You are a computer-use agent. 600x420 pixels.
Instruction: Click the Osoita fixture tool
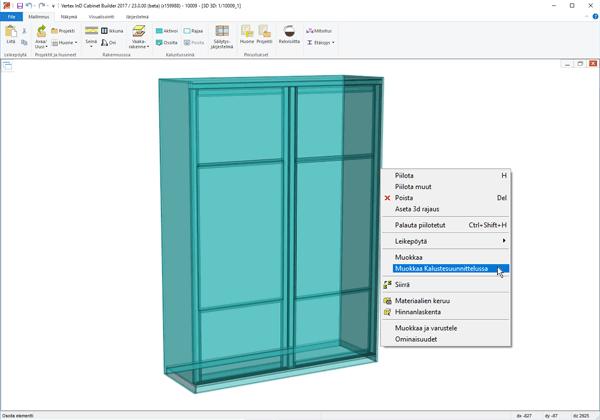click(167, 43)
